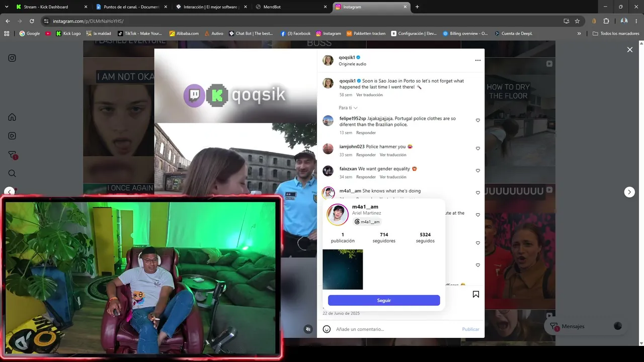
Task: Switch to the MerrdBot tab
Action: (x=291, y=7)
